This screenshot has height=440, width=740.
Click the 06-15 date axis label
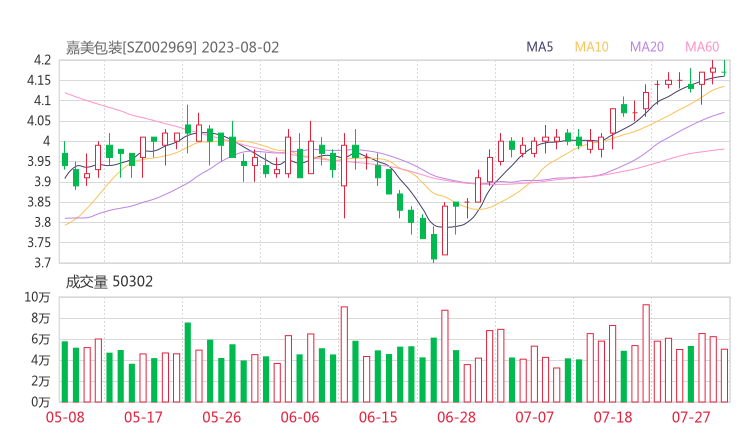click(378, 417)
